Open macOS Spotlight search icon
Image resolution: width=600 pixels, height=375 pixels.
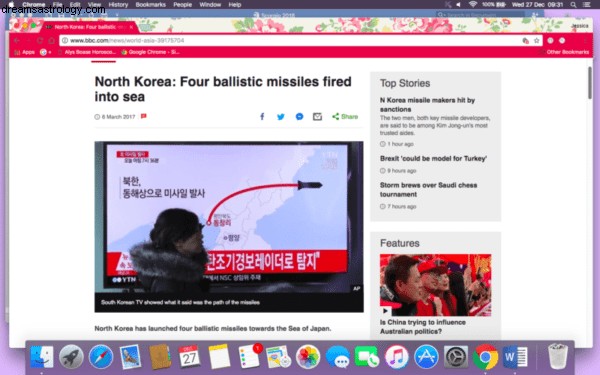coord(573,5)
